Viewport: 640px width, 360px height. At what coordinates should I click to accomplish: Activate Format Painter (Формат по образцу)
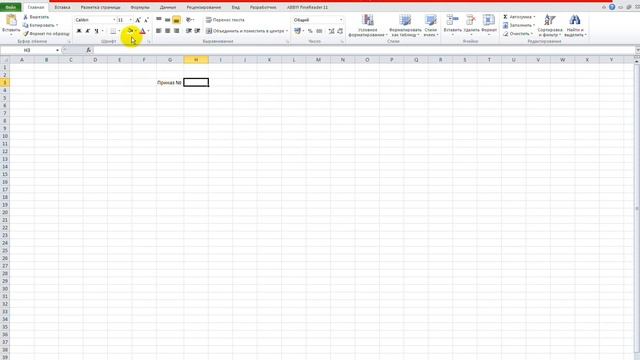pos(47,33)
